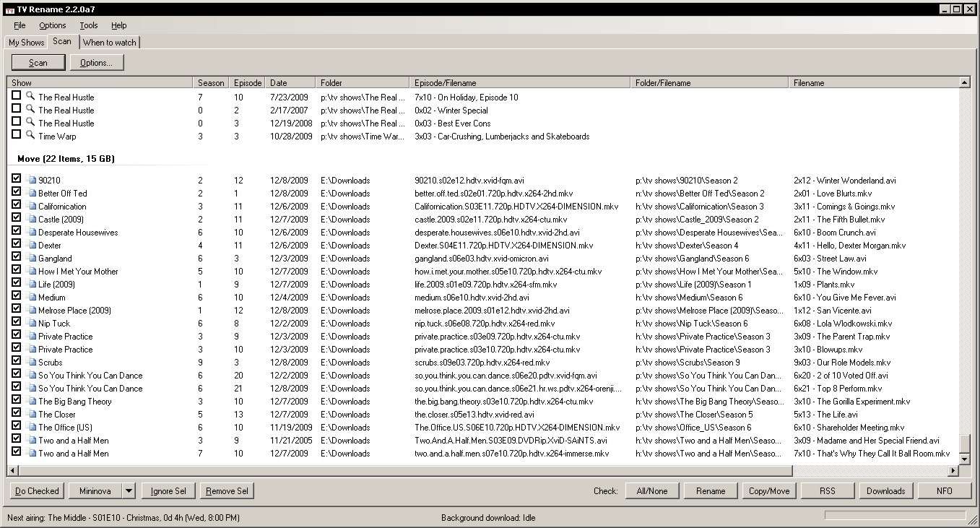Click magnifier icon for The Real Hustle 7x10
980x528 pixels.
tap(30, 96)
